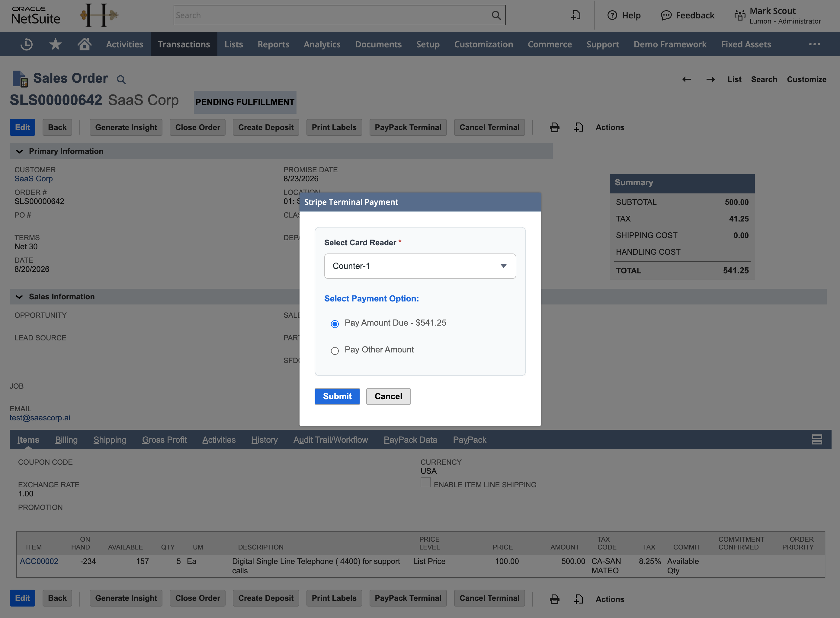The width and height of the screenshot is (840, 618).
Task: Open the Audit Trail/Workflow subtab
Action: coord(331,440)
